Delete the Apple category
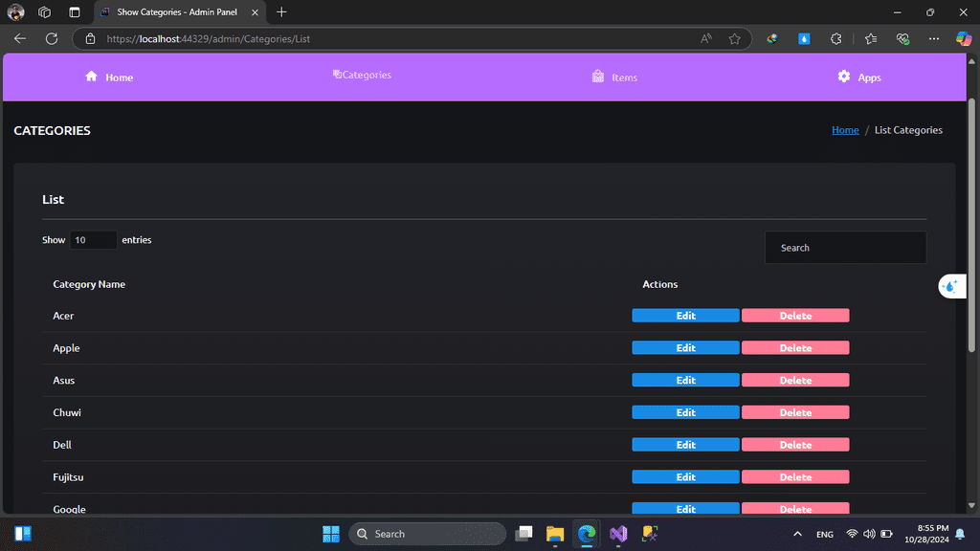This screenshot has width=980, height=551. [x=795, y=348]
